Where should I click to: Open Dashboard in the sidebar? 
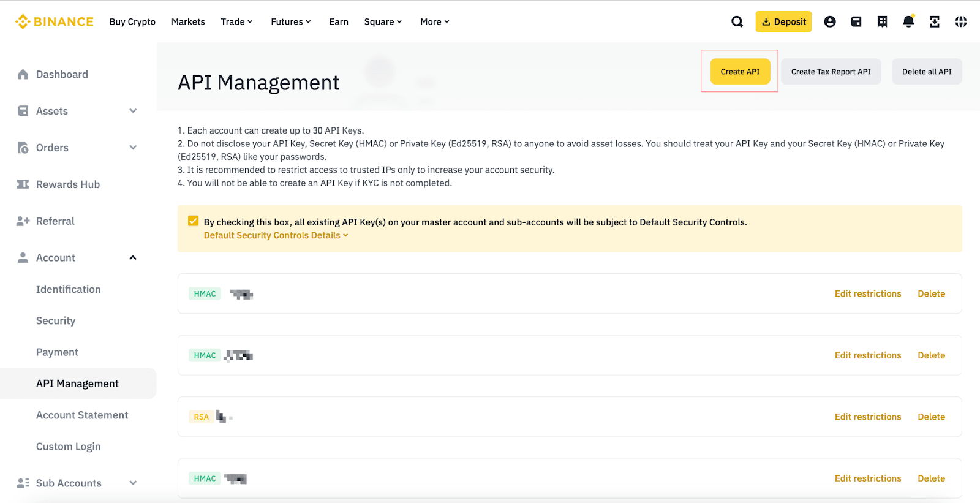click(62, 74)
